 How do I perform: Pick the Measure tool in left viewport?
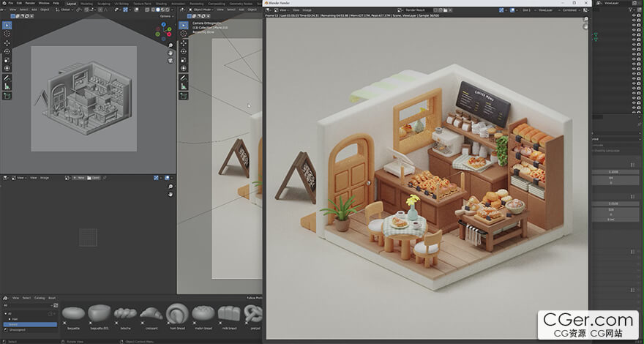pyautogui.click(x=7, y=86)
